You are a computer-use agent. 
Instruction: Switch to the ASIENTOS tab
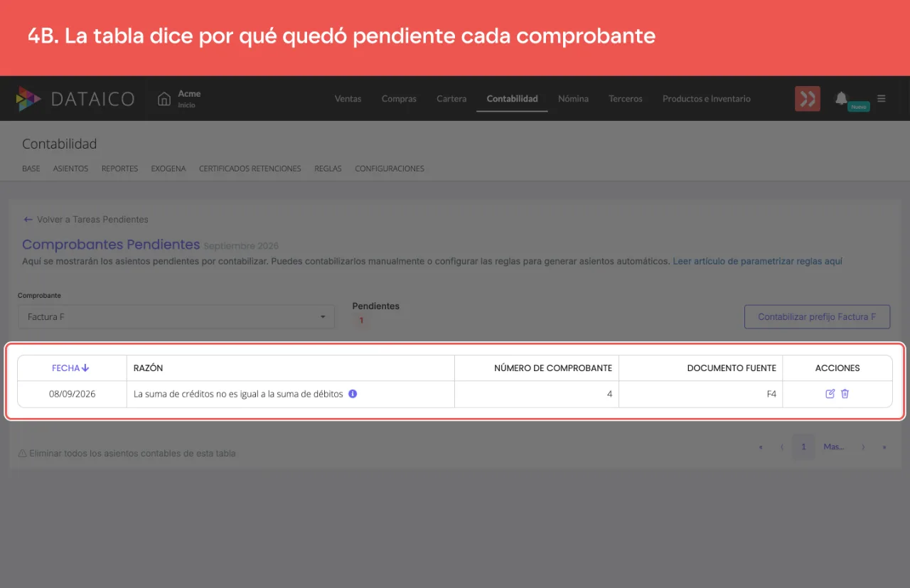[x=70, y=169]
